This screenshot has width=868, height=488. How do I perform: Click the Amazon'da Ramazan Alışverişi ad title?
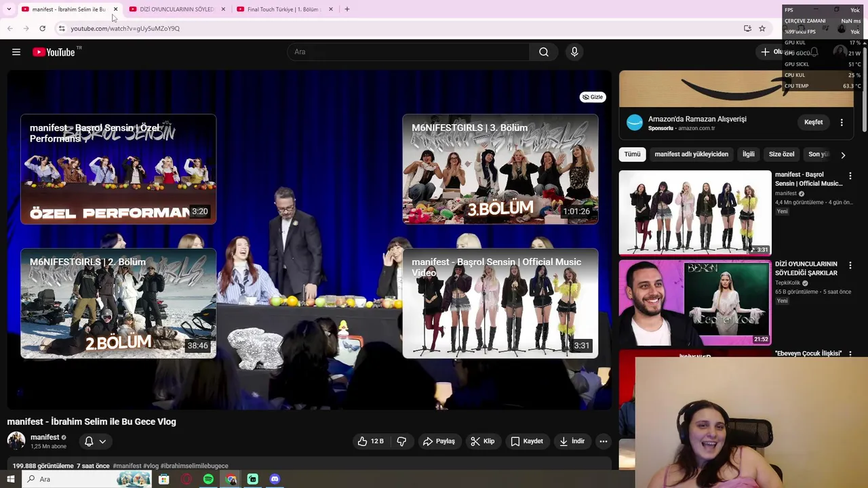coord(697,119)
